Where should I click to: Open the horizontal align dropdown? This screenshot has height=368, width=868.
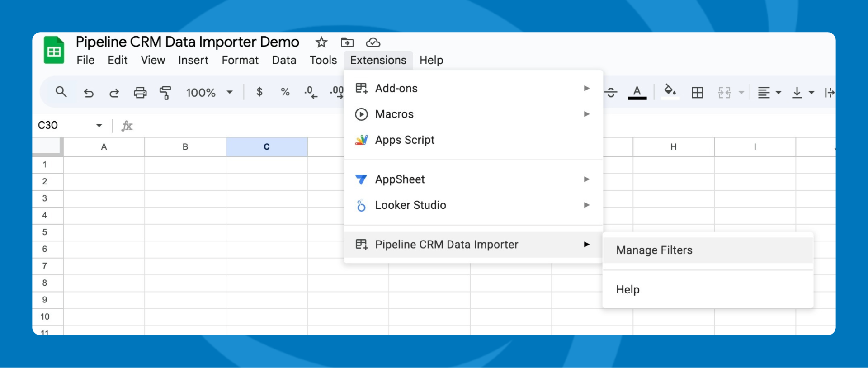pyautogui.click(x=769, y=93)
